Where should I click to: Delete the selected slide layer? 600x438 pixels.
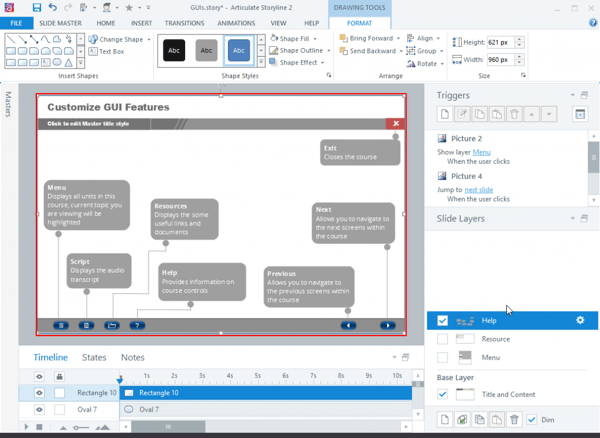tap(514, 420)
